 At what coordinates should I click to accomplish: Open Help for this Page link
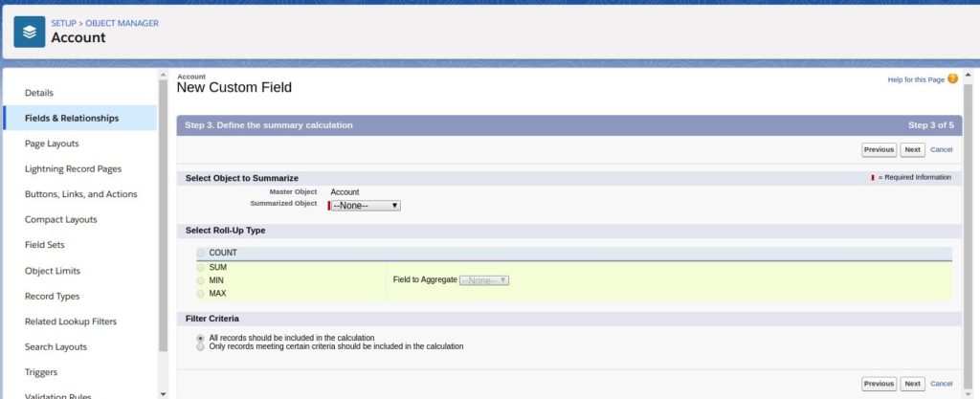[916, 80]
